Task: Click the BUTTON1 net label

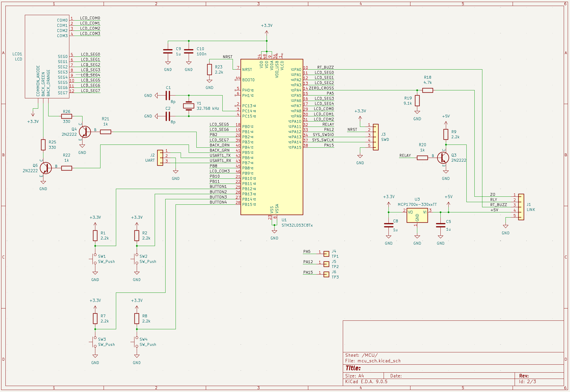Action: coord(218,187)
